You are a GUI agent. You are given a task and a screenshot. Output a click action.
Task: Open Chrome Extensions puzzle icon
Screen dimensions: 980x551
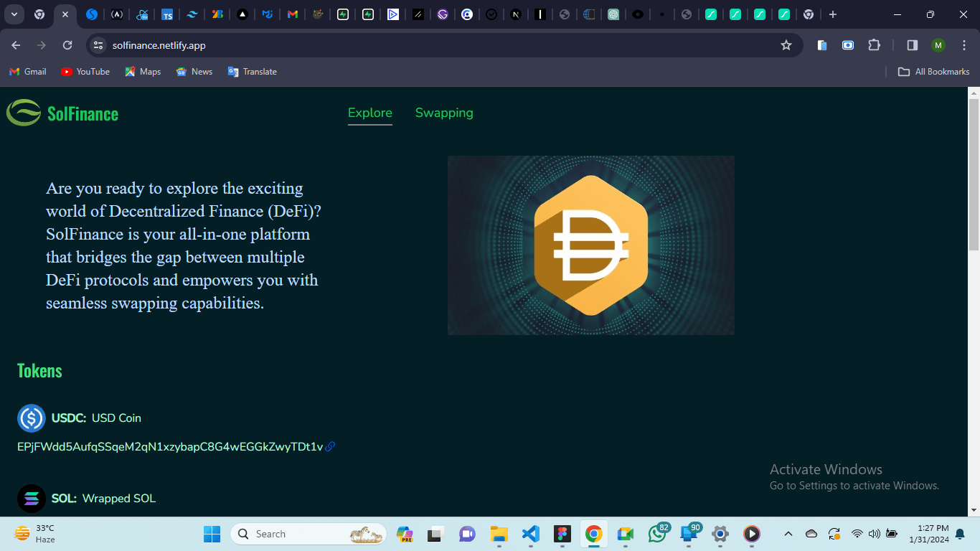coord(874,45)
